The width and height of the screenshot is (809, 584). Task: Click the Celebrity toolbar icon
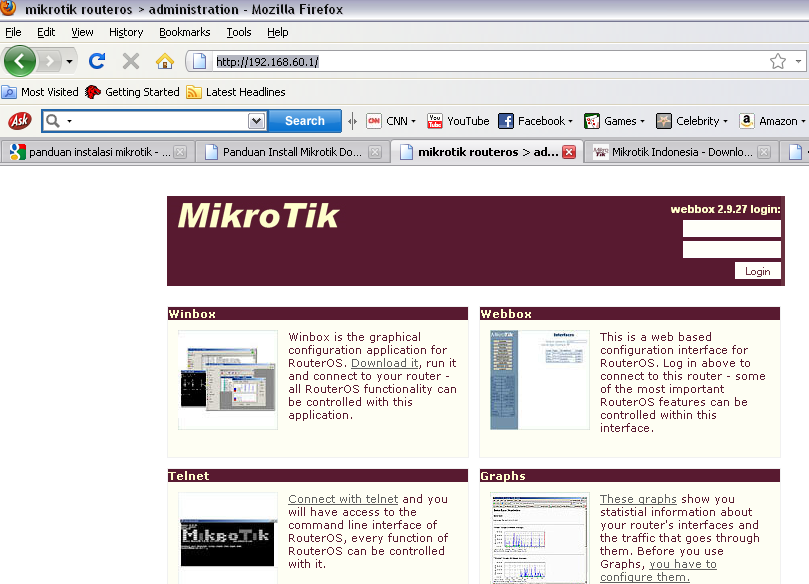coord(664,121)
